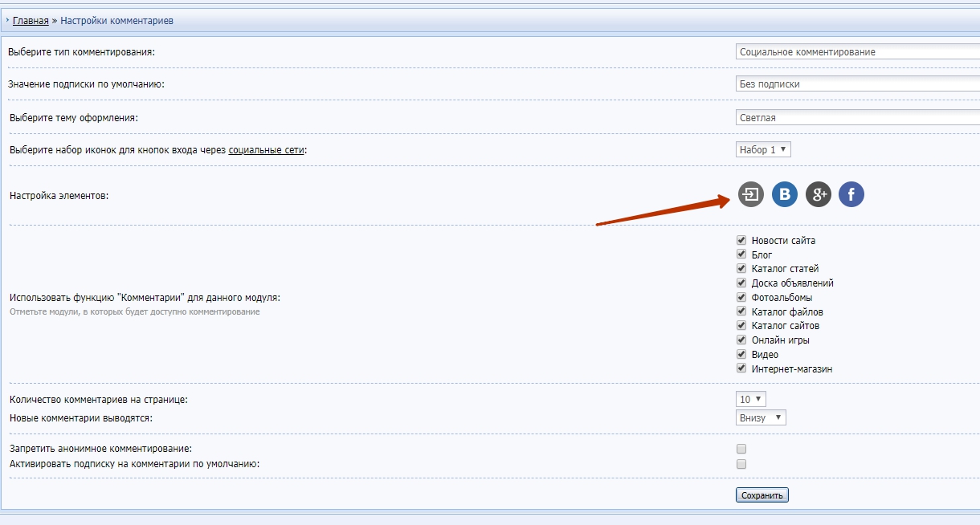Uncheck the Новости сайта checkbox
The height and width of the screenshot is (525, 980).
click(x=741, y=240)
